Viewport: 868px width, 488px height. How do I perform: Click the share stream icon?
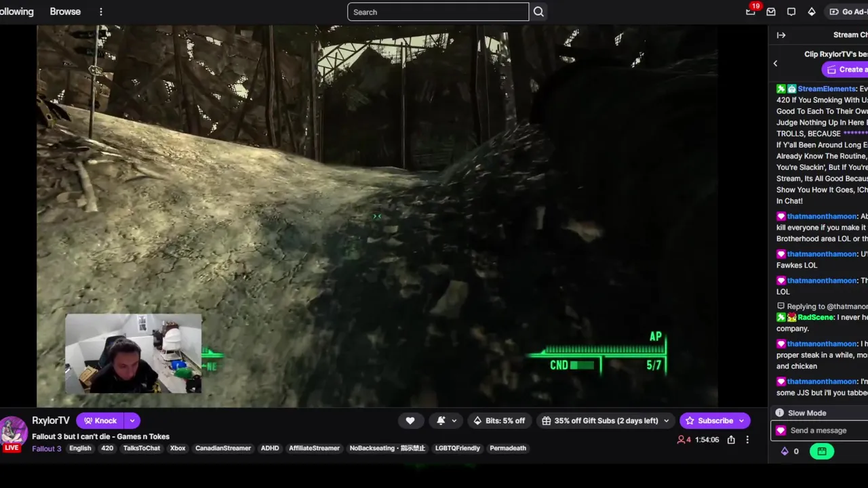(x=731, y=440)
